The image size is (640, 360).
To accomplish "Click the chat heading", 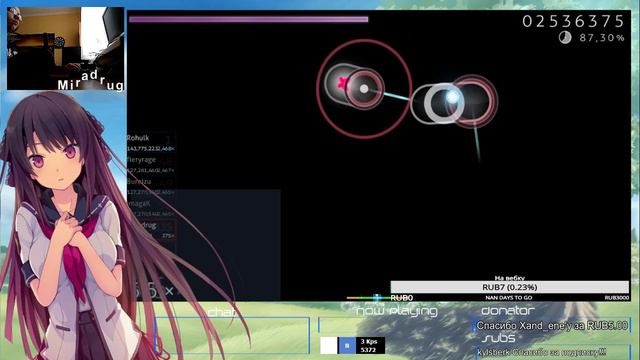I will tap(222, 312).
